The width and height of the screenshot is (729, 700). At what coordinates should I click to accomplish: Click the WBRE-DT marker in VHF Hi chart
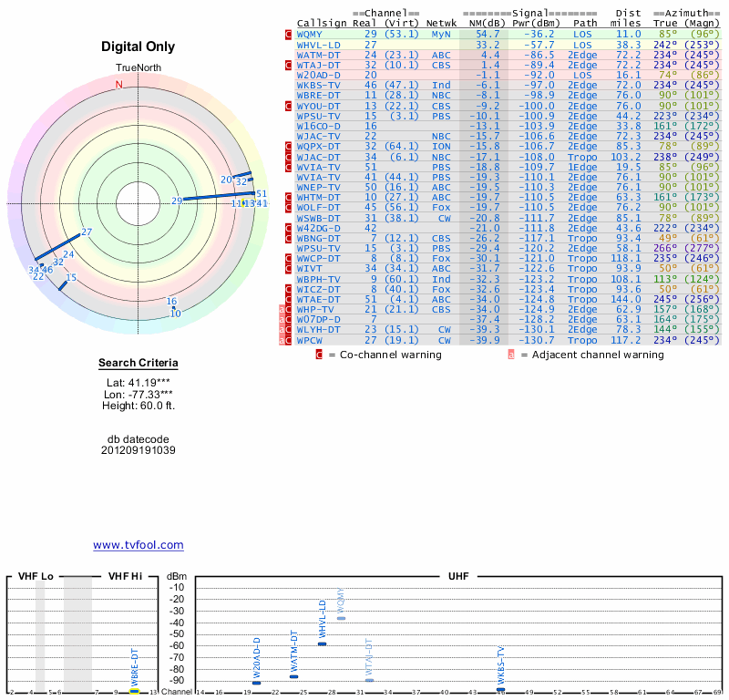pos(134,691)
